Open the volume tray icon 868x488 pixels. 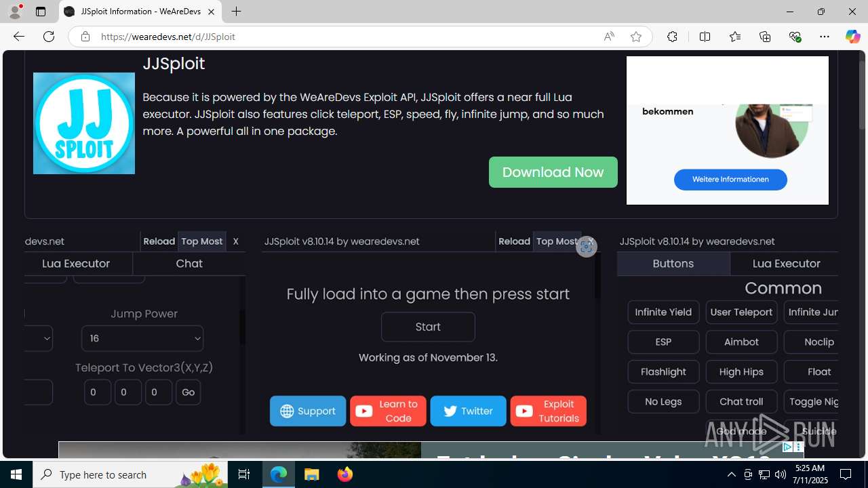[780, 474]
